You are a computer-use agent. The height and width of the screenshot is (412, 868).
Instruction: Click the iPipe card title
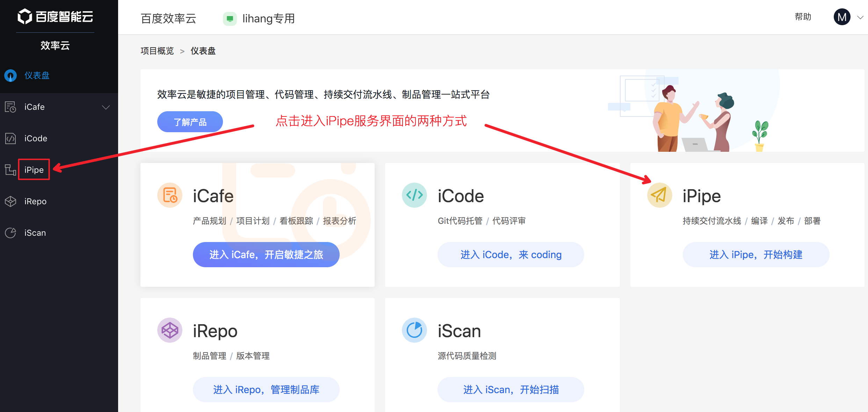click(702, 196)
